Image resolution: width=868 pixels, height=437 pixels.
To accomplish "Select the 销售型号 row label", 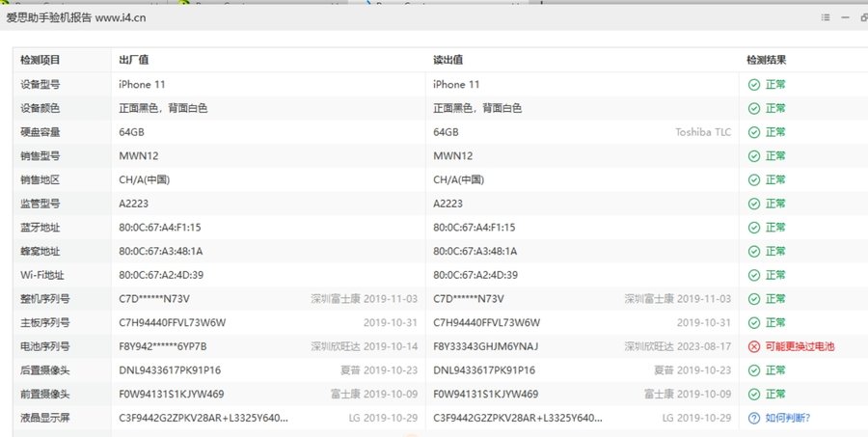I will point(41,156).
